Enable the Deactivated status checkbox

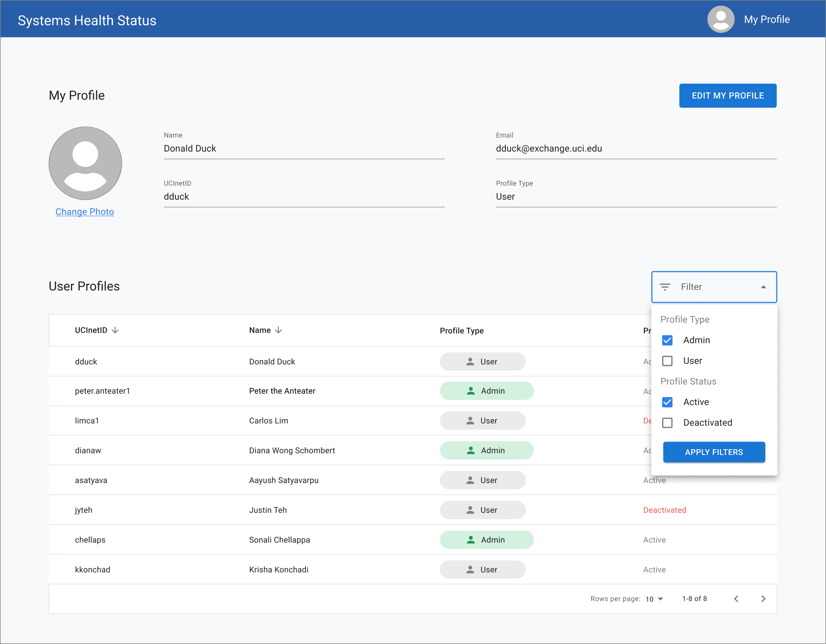667,422
